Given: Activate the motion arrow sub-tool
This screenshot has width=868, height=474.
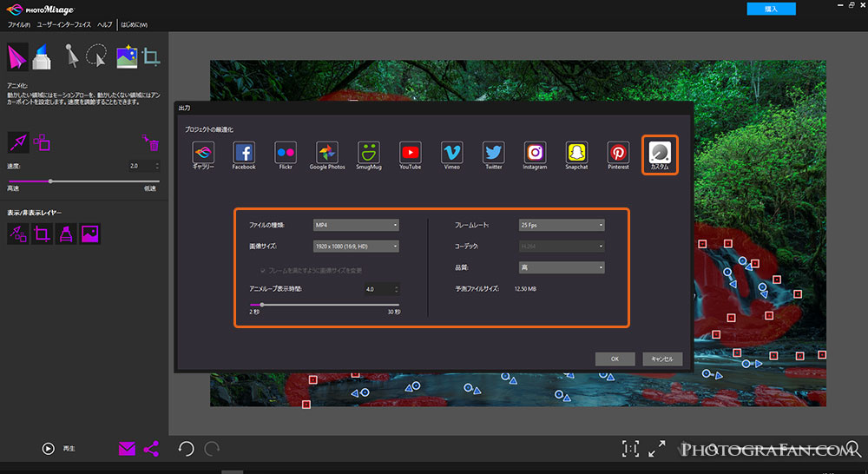Looking at the screenshot, I should click(17, 142).
